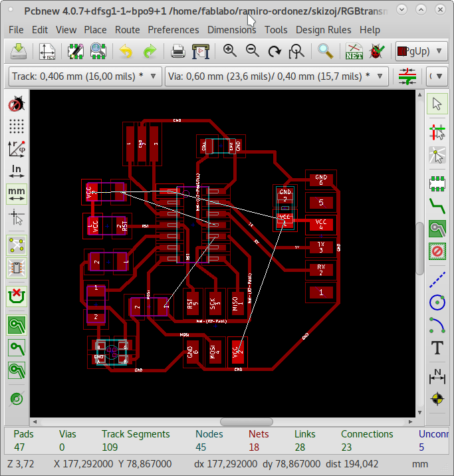454x476 pixels.
Task: Select the add graphic line tool
Action: pos(437,280)
